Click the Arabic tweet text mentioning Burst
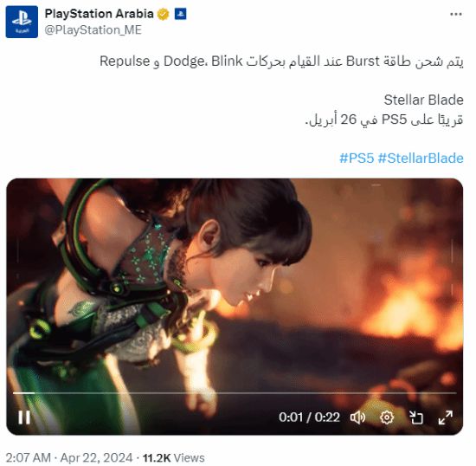Screen dimensions: 476x466 click(281, 61)
